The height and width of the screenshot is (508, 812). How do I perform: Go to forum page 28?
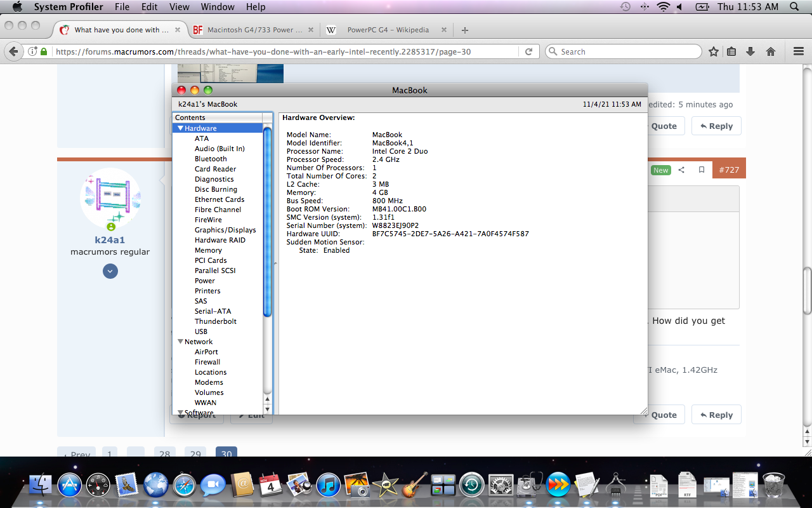coord(165,453)
